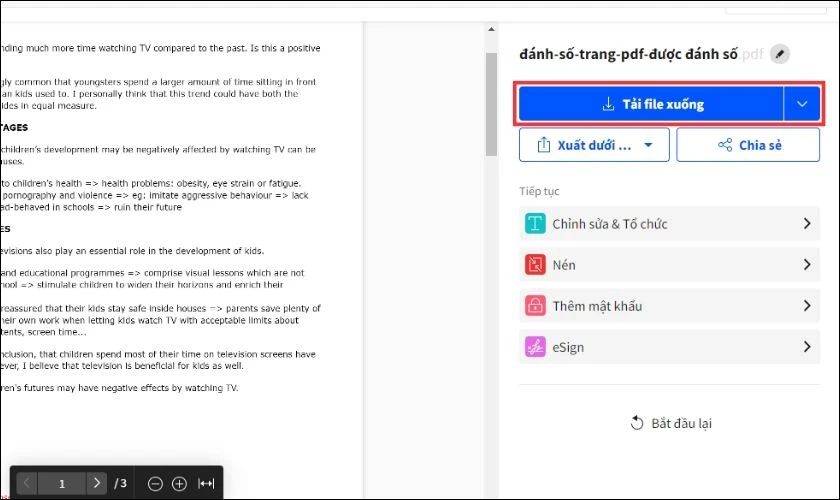Open the eSign tool
The height and width of the screenshot is (500, 840).
(669, 347)
